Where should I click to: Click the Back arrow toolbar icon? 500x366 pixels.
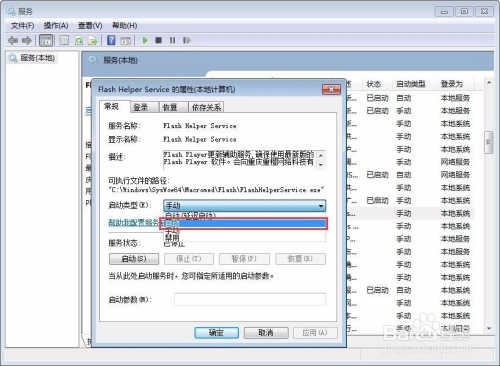13,41
